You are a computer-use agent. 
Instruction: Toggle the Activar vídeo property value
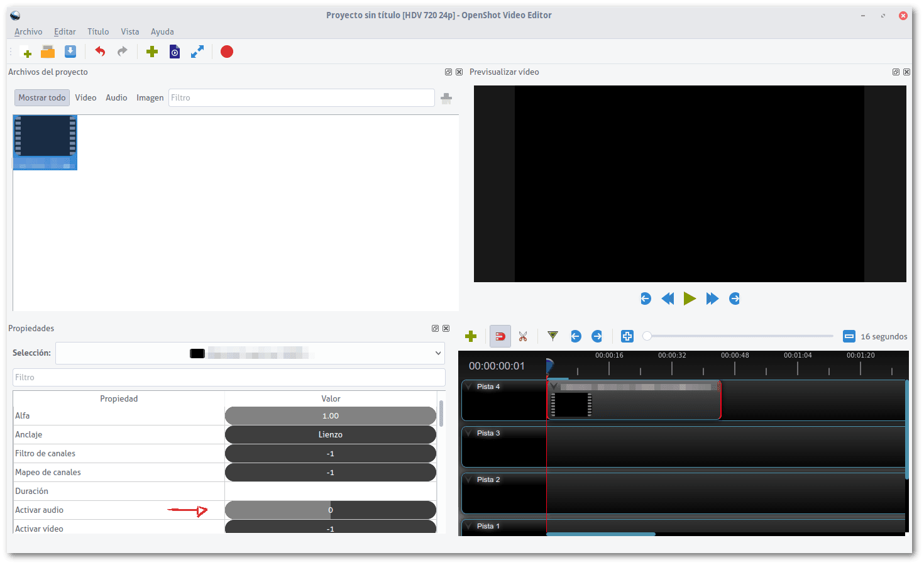330,529
